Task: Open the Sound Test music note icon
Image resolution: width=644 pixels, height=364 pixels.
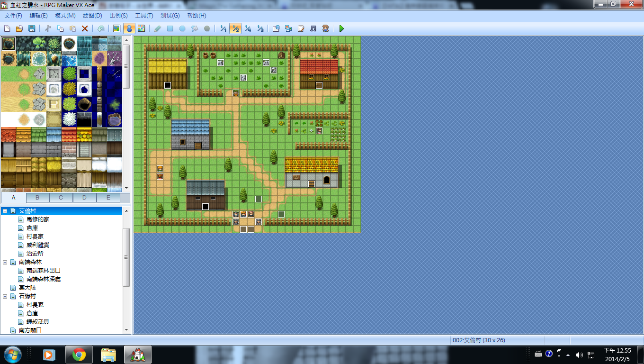Action: pos(313,28)
